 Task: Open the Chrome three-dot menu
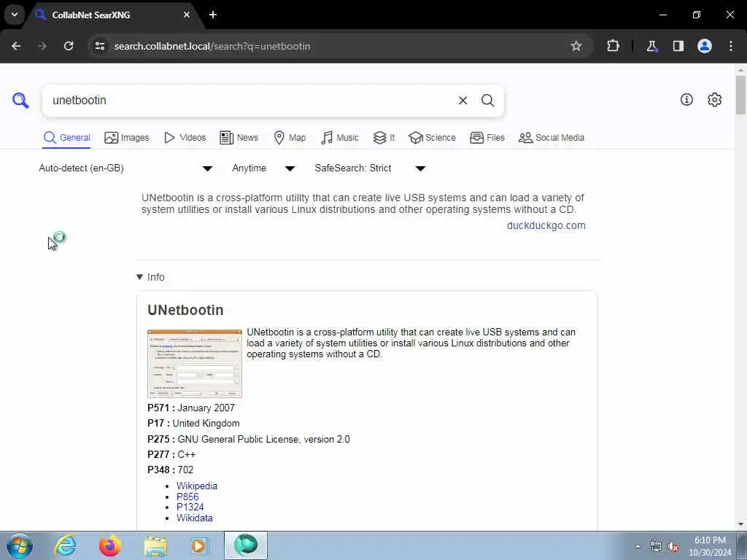(731, 46)
